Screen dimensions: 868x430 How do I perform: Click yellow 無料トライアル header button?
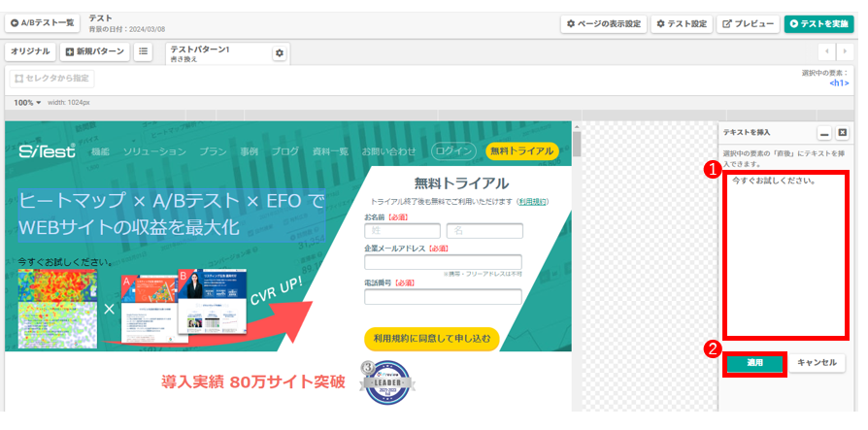pos(522,151)
